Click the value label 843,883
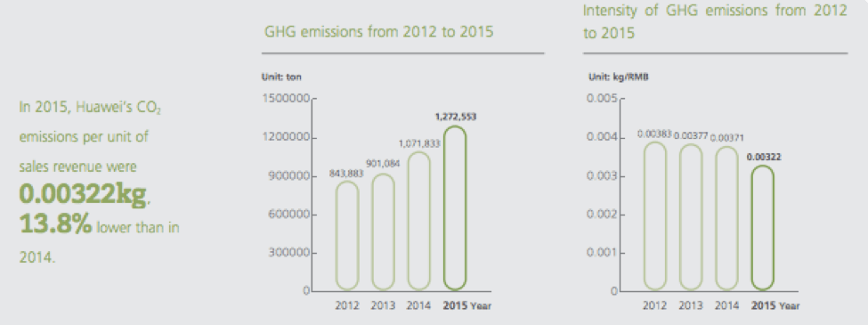Image resolution: width=868 pixels, height=325 pixels. pyautogui.click(x=346, y=174)
